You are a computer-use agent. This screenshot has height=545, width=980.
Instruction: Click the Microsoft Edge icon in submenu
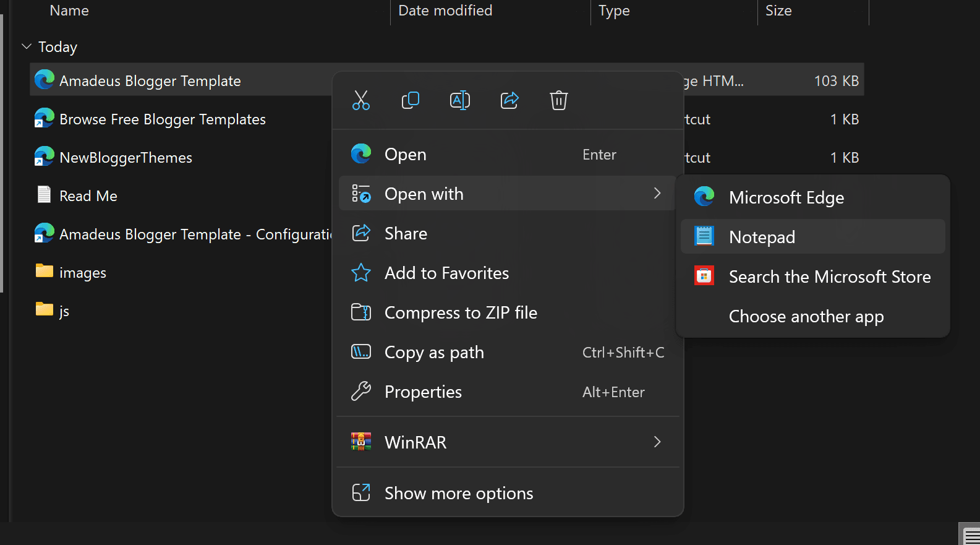[x=704, y=197]
